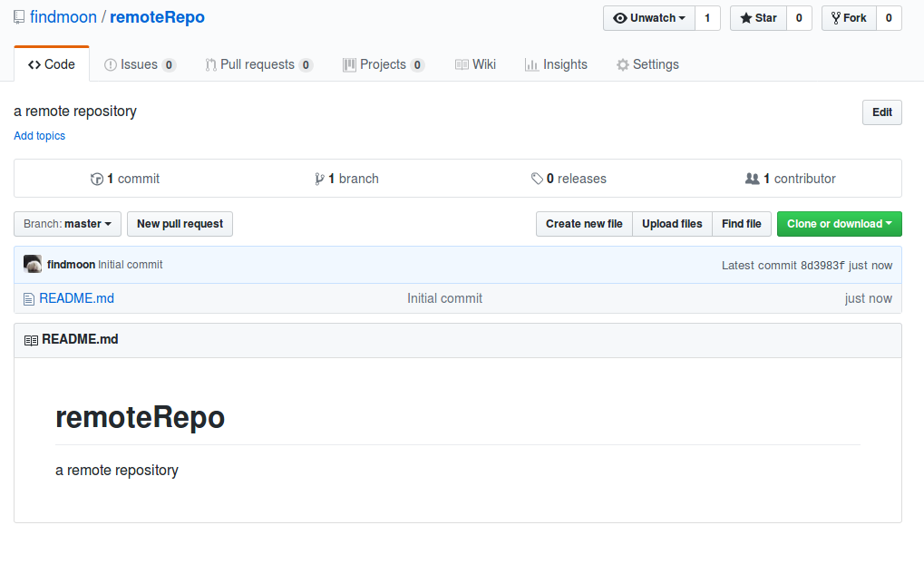The height and width of the screenshot is (564, 924).
Task: Click the New pull request button
Action: coord(180,224)
